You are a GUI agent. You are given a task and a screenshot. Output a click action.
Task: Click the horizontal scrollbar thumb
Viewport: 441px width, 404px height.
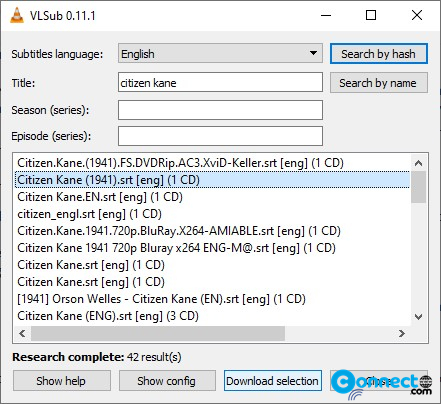pos(158,333)
